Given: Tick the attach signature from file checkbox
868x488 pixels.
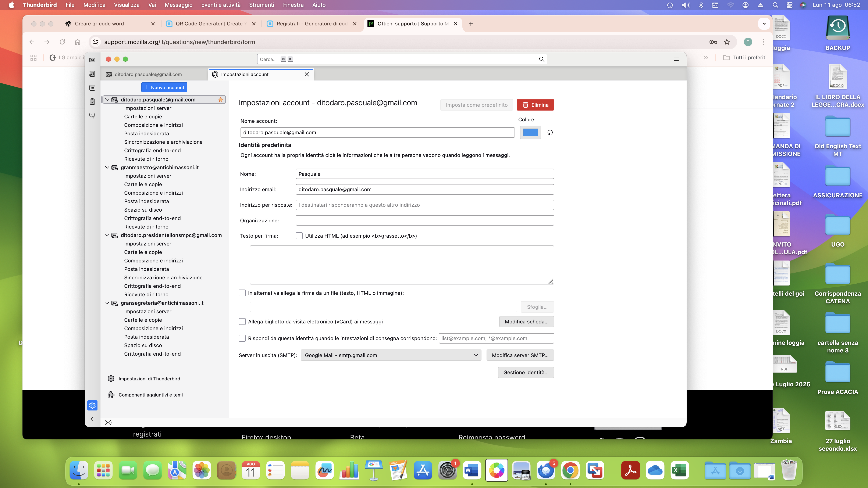Looking at the screenshot, I should pos(242,293).
